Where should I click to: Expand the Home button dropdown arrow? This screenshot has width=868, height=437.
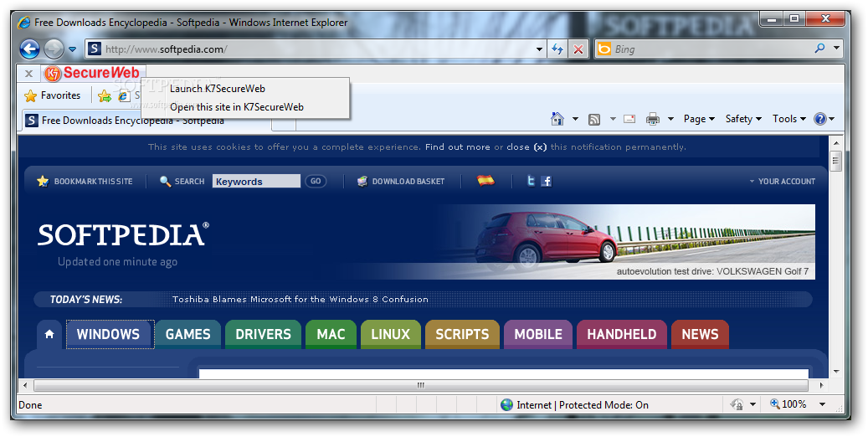click(x=575, y=119)
